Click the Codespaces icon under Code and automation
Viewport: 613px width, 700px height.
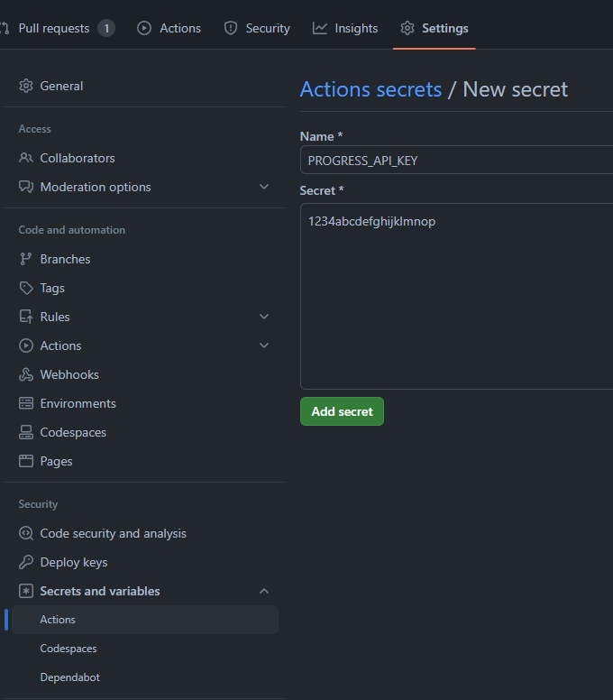26,432
